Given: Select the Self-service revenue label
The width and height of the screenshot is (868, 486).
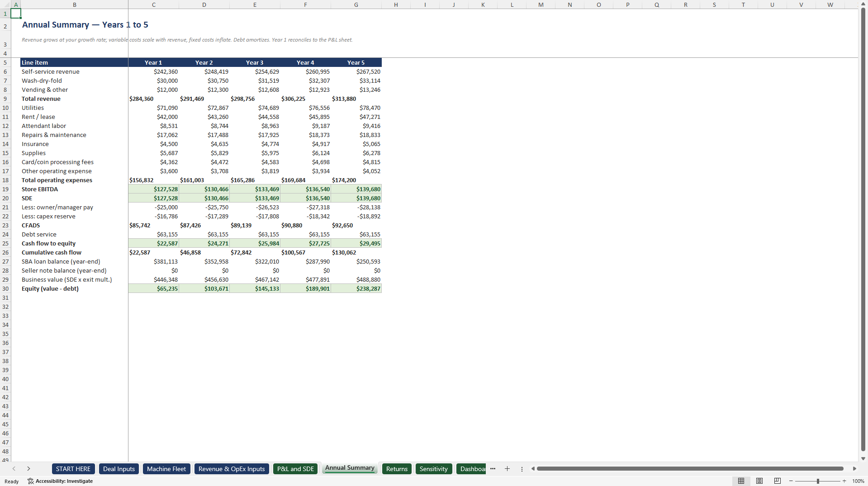Looking at the screenshot, I should pos(51,71).
